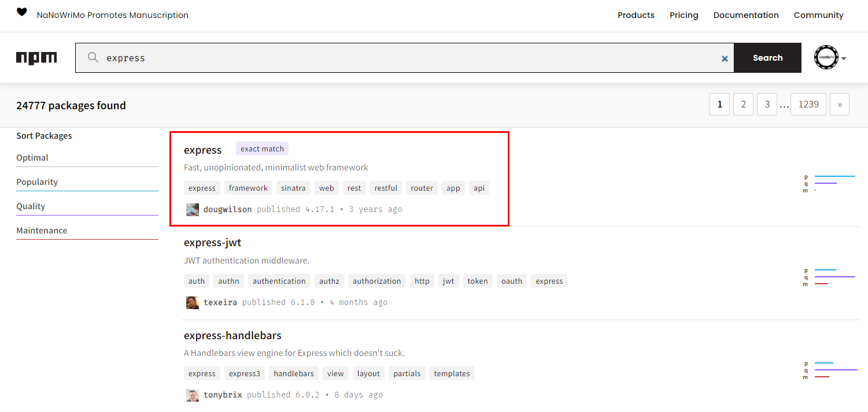Open tonybrix's profile link

(x=223, y=395)
